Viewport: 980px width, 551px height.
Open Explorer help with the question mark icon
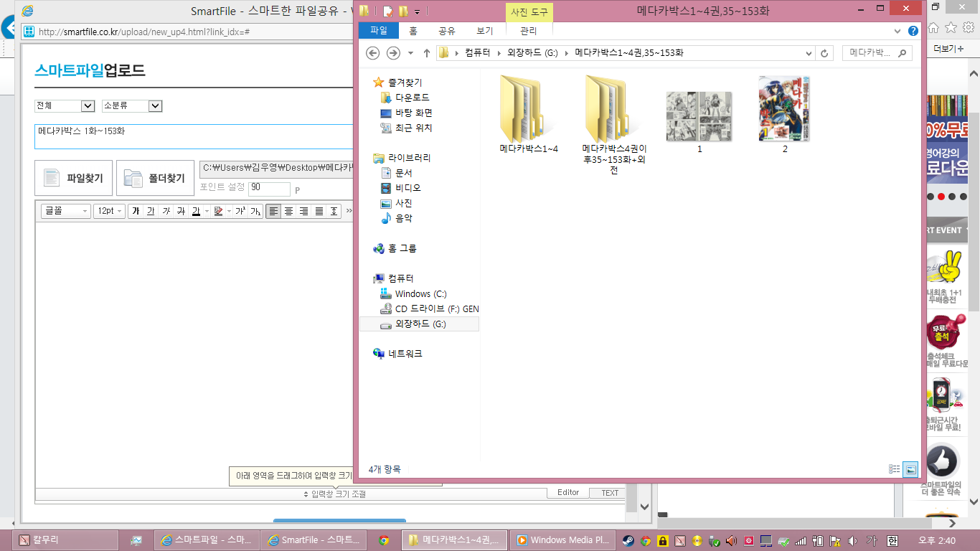pos(913,31)
